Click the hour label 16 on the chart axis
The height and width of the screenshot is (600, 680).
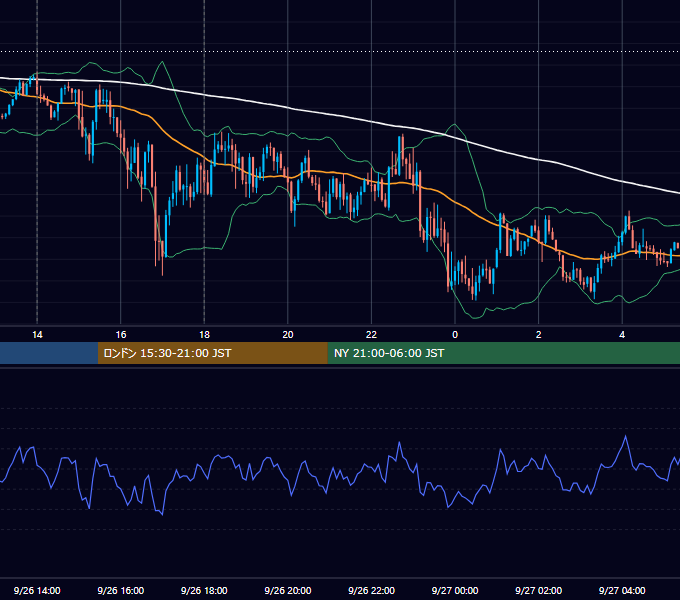point(121,335)
